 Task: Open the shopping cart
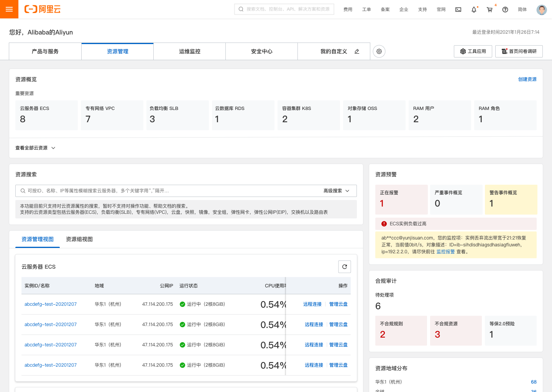490,10
